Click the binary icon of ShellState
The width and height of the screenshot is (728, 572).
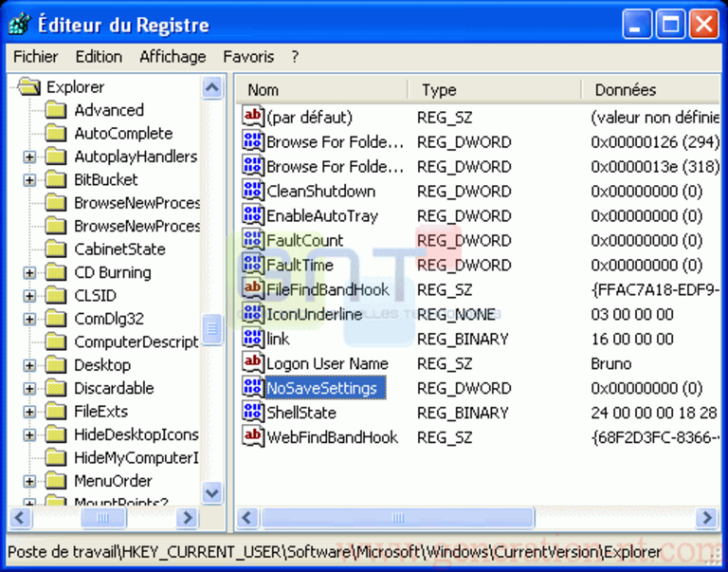(253, 412)
